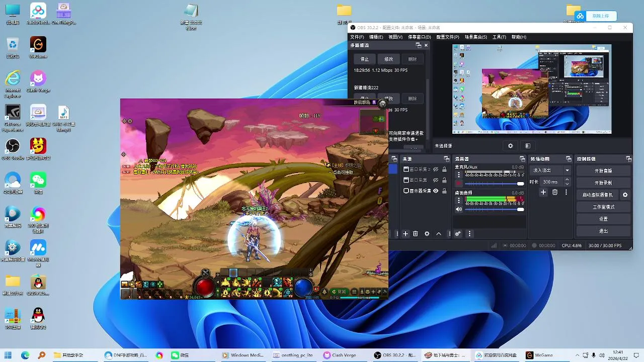Screen dimensions: 644x362
Task: Click 删除 button under 新建推流222
Action: (x=413, y=99)
